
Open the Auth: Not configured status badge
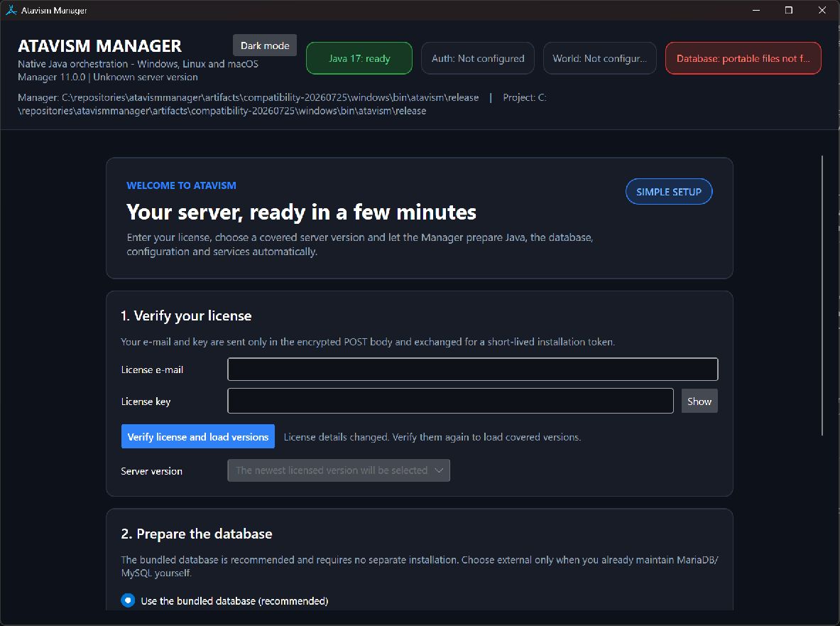click(x=478, y=58)
